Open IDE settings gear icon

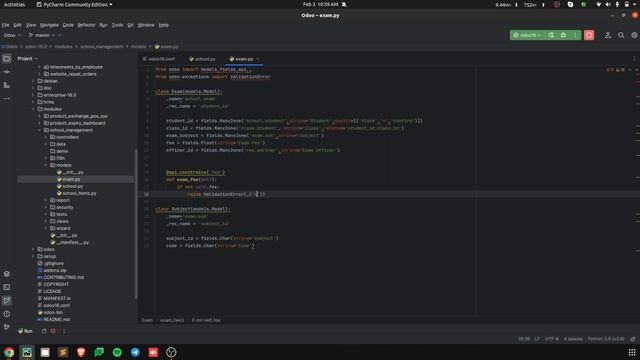634,36
